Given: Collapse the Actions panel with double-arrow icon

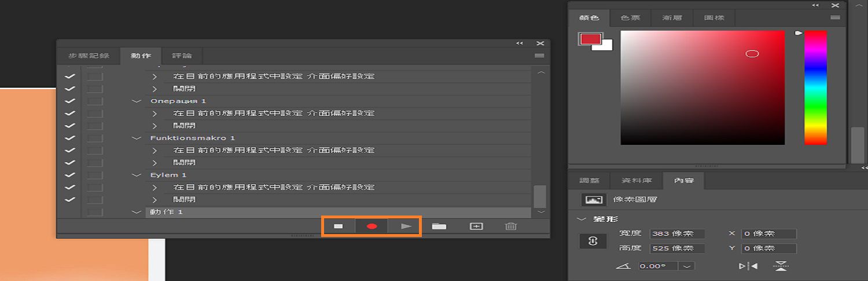Looking at the screenshot, I should coord(520,43).
